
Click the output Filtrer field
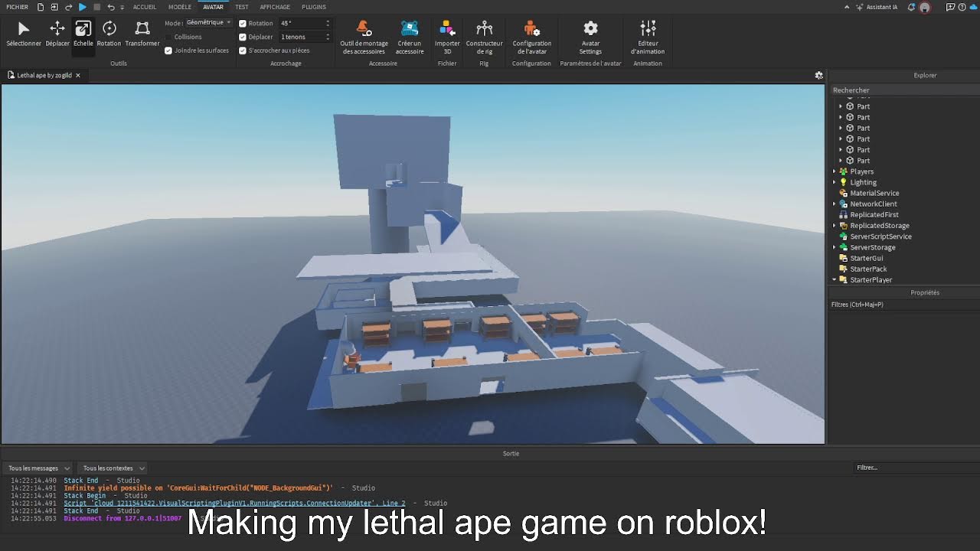pos(915,468)
